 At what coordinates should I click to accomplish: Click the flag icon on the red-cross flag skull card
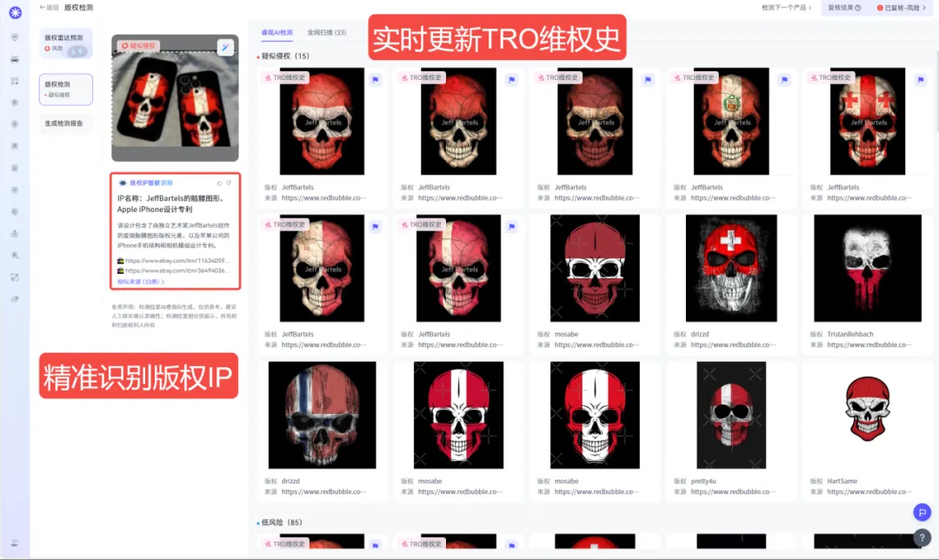pos(921,80)
